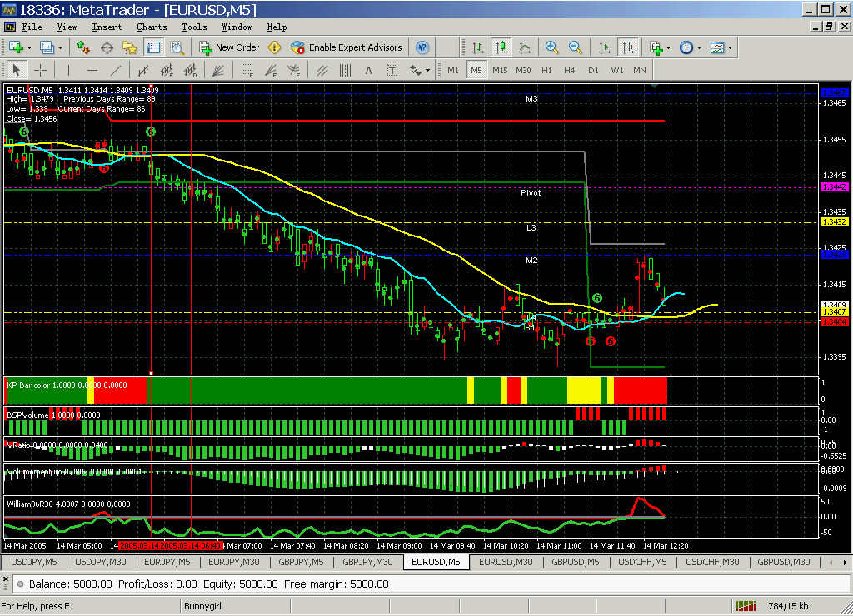This screenshot has height=616, width=853.
Task: Close the Terminal panel with X
Action: point(6,579)
